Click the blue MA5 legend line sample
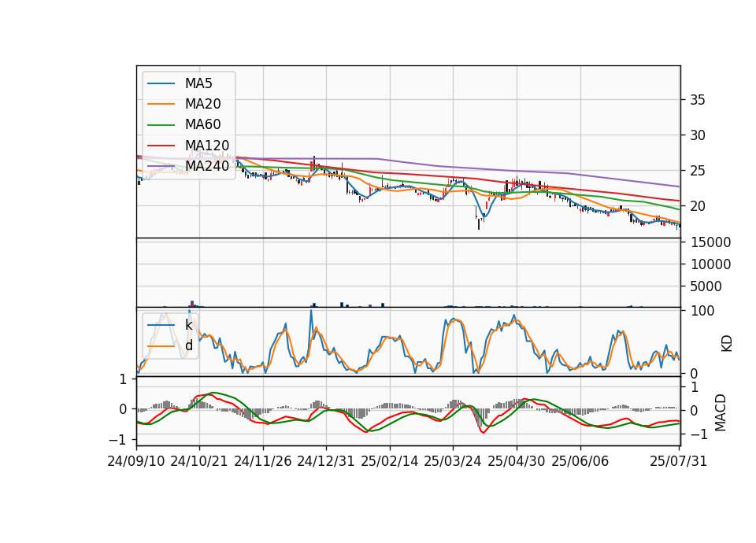Viewport: 756px width, 543px height. tap(161, 83)
